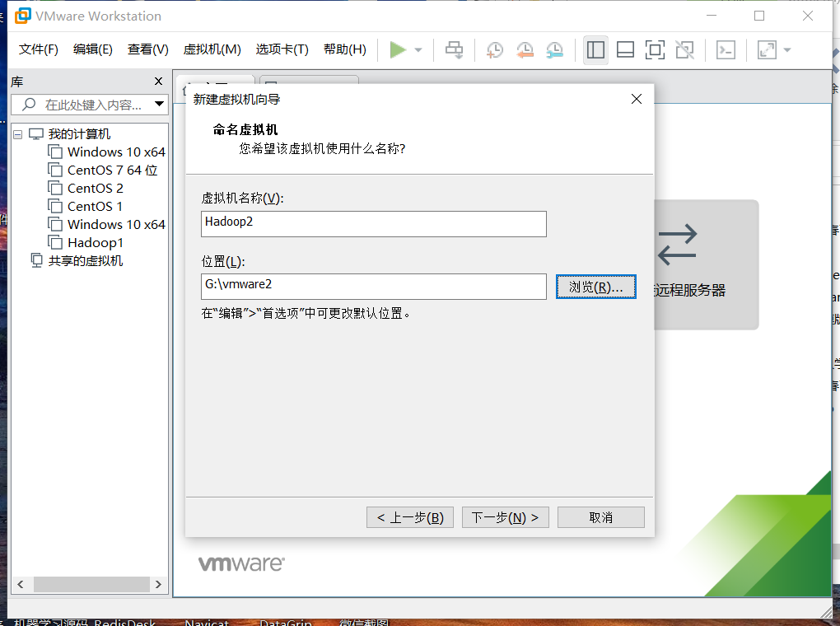Click the 取消 cancel button

600,517
